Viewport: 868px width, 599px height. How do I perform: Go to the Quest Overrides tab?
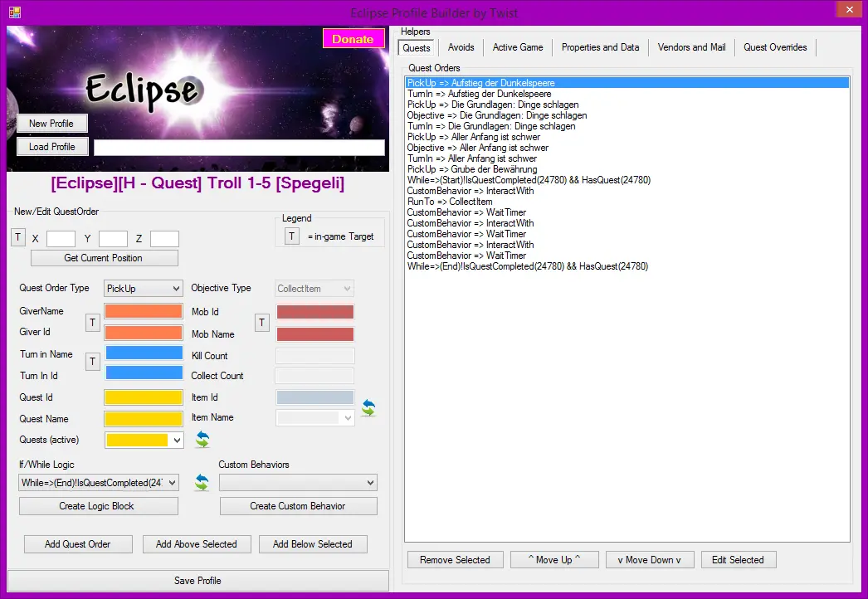[x=775, y=47]
